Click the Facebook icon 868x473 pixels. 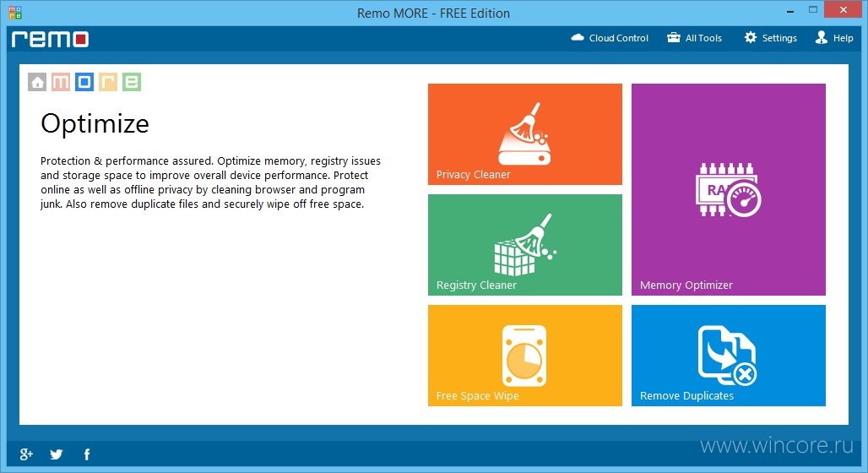click(86, 454)
